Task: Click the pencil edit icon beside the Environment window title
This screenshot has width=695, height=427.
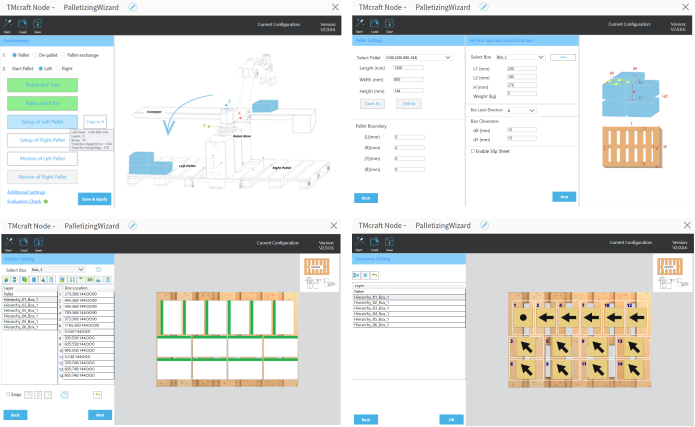Action: [x=133, y=6]
